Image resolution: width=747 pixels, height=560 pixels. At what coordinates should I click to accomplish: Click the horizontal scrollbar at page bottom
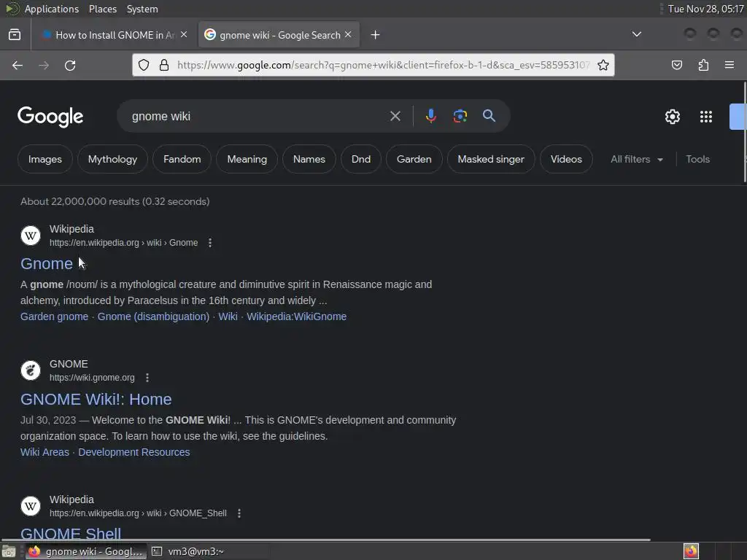[x=326, y=540]
